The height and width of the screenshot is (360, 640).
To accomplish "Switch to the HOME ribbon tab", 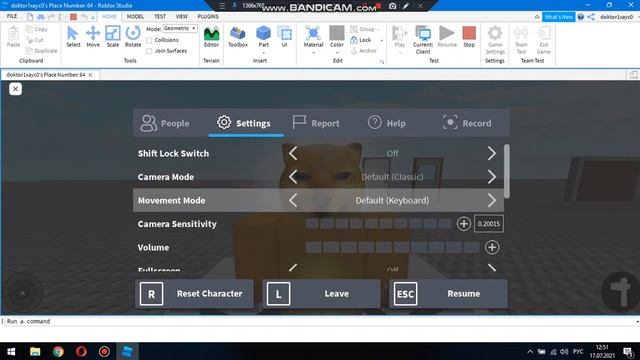I will (109, 16).
